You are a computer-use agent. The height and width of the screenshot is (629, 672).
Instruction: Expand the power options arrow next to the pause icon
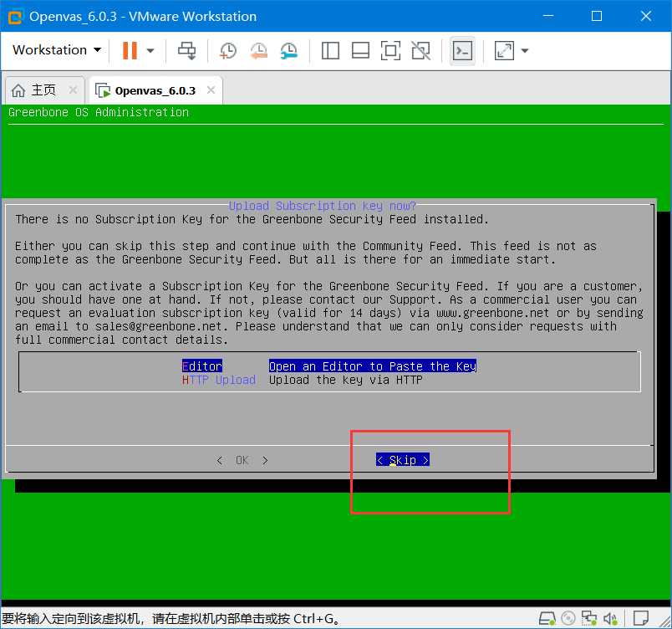150,50
